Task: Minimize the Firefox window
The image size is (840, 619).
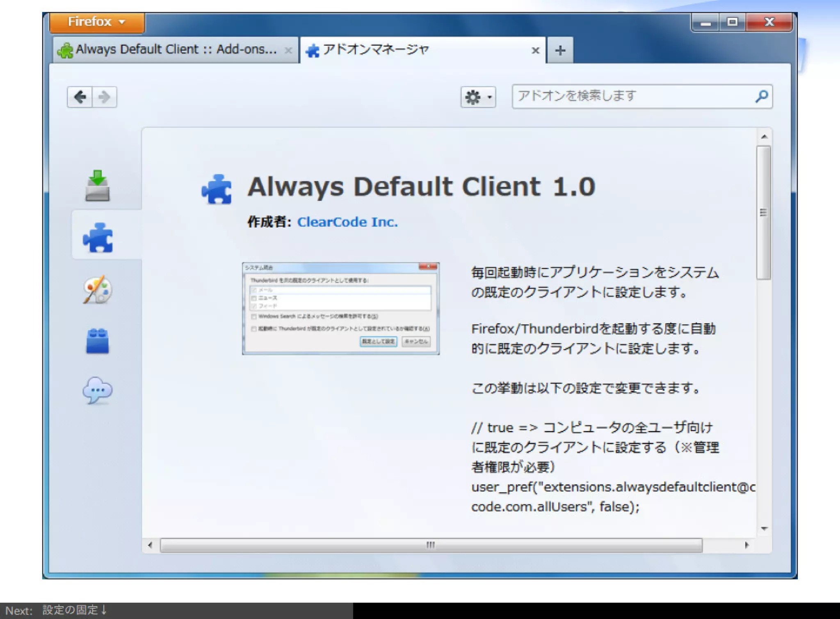Action: point(705,23)
